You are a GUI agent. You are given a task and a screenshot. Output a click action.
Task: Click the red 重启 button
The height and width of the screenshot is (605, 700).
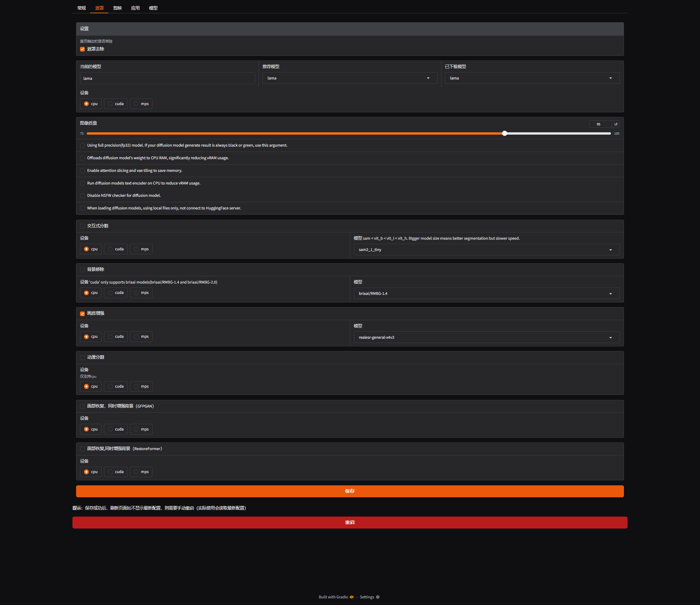click(x=350, y=523)
